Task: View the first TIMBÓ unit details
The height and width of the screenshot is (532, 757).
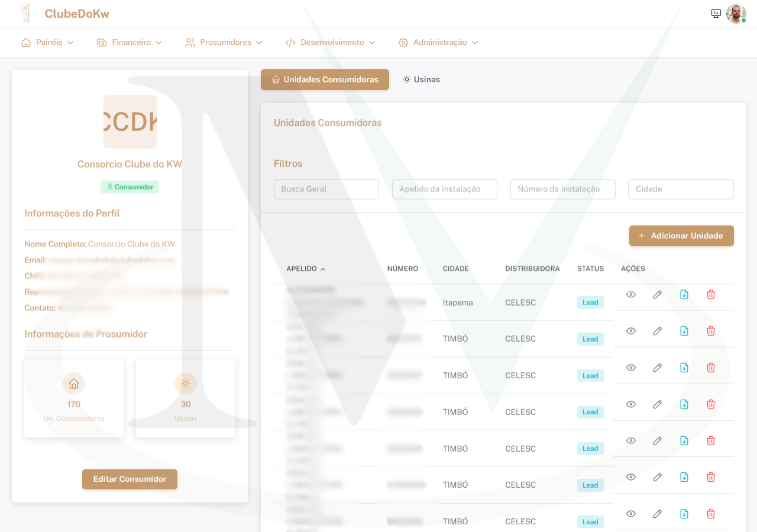Action: pos(631,331)
